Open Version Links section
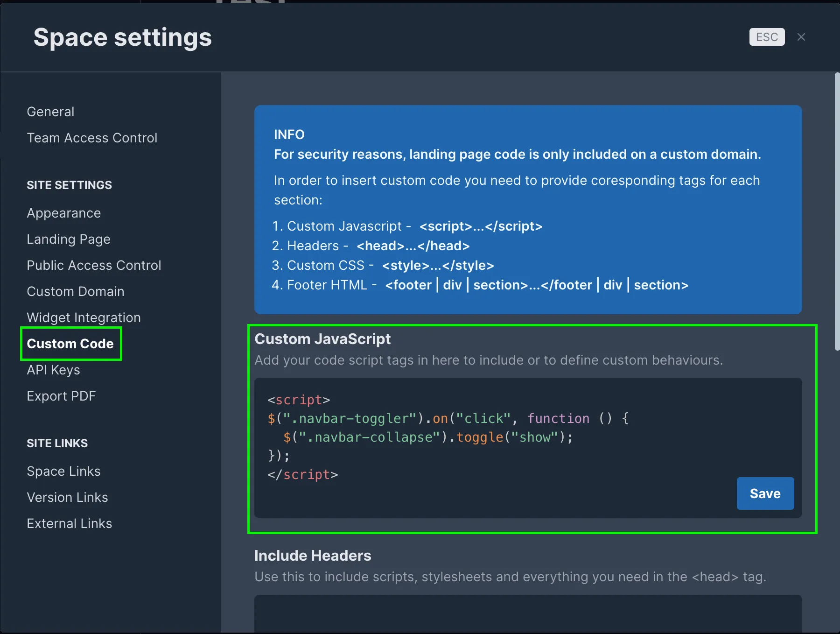This screenshot has height=634, width=840. pyautogui.click(x=67, y=497)
